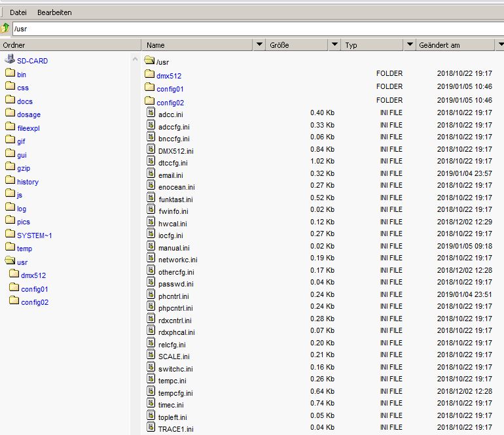
Task: Click the phcntrl.ini file name
Action: [173, 296]
